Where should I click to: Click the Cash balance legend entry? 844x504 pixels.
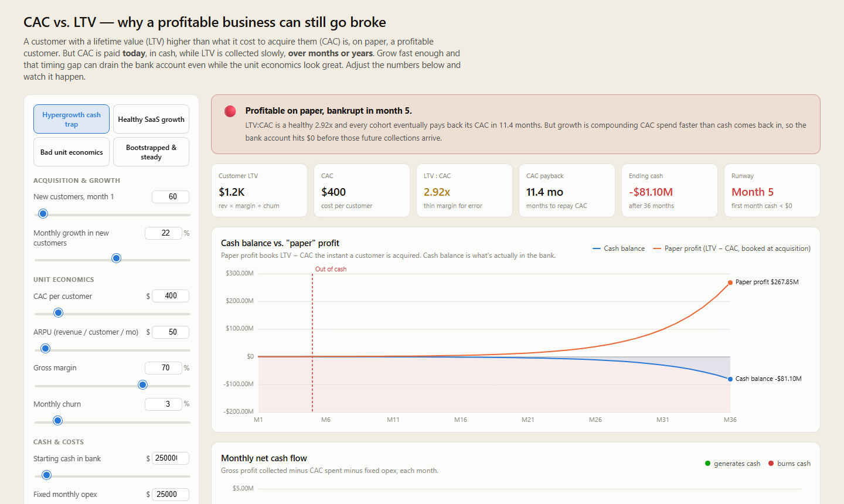619,248
